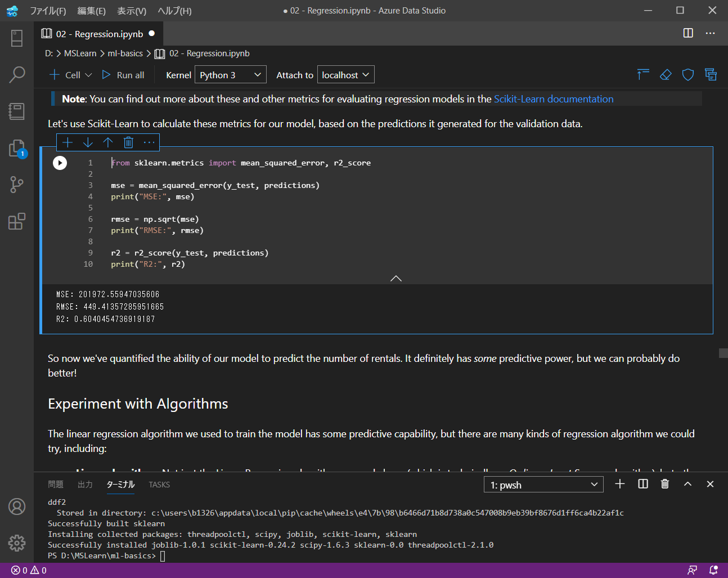Open the Kernel Python 3 dropdown

(230, 75)
